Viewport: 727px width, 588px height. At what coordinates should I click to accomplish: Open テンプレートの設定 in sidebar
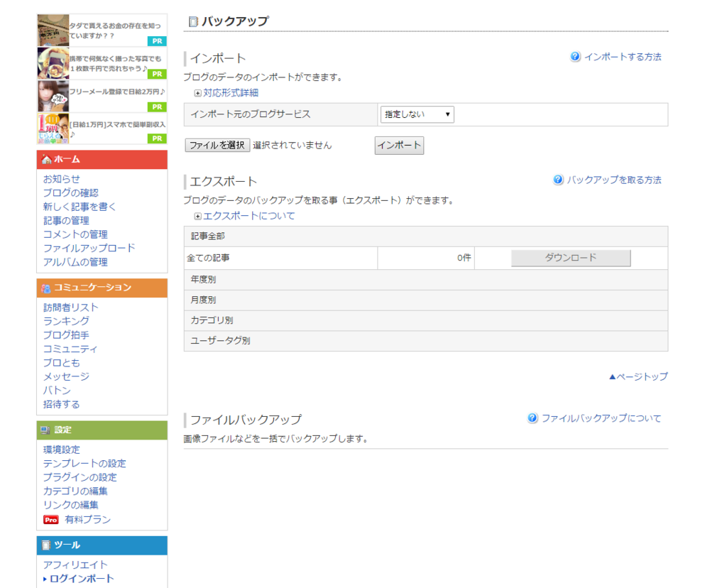[x=84, y=464]
